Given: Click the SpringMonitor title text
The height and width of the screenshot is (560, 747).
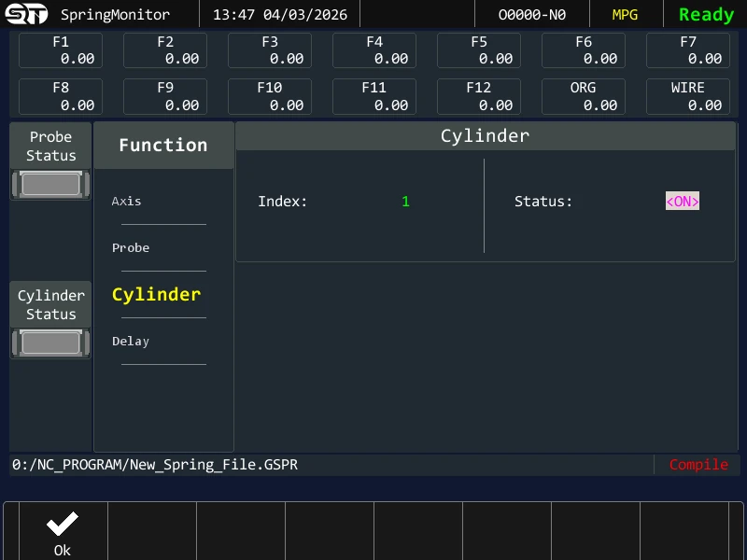Looking at the screenshot, I should (115, 15).
